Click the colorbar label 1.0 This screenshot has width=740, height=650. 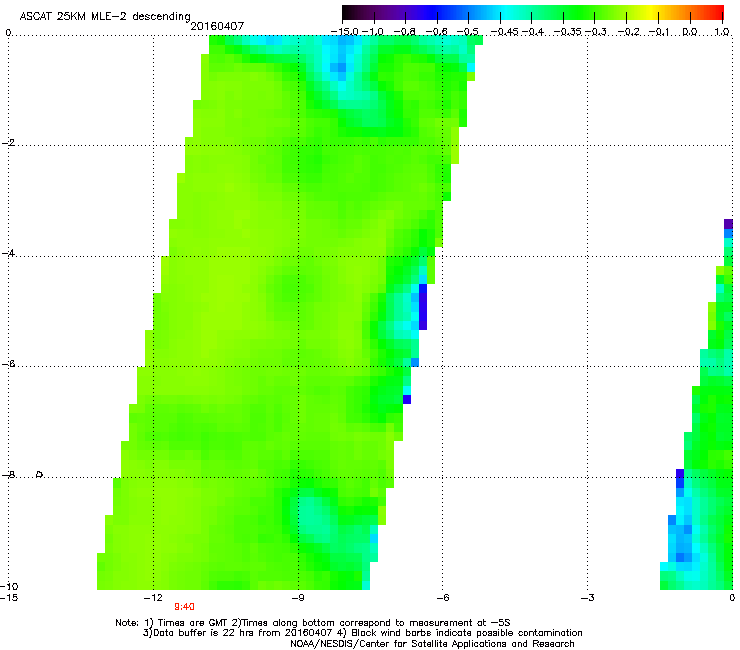coord(722,32)
